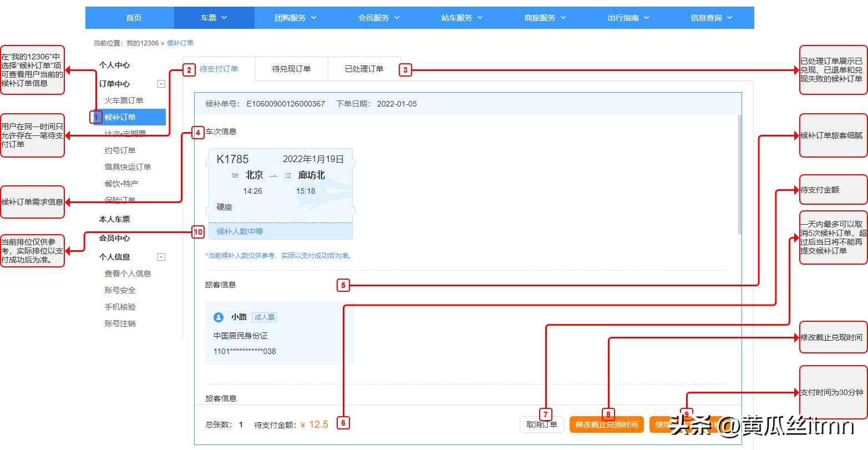Screen dimensions: 868x450
Task: Click the order panel vertical scrollbar
Action: (739, 175)
